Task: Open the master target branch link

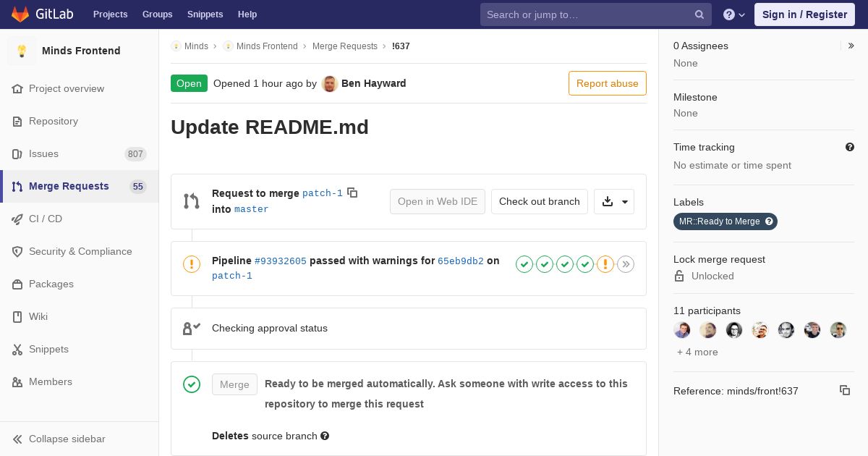Action: 251,209
